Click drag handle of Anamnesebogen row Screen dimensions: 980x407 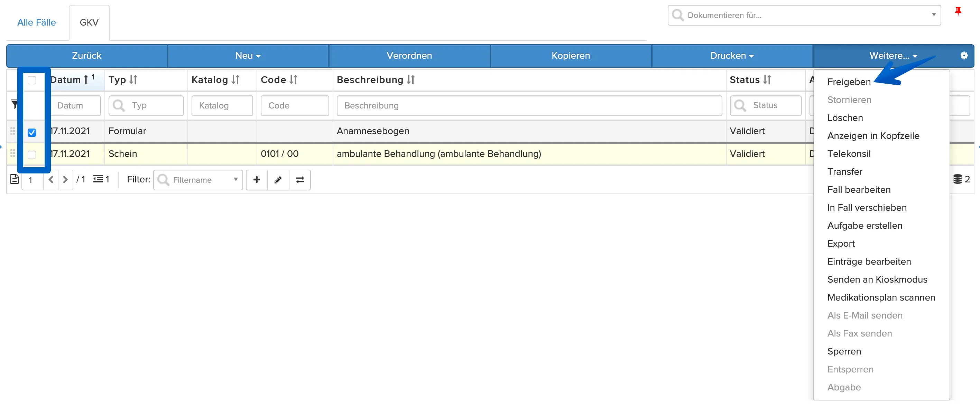tap(12, 131)
